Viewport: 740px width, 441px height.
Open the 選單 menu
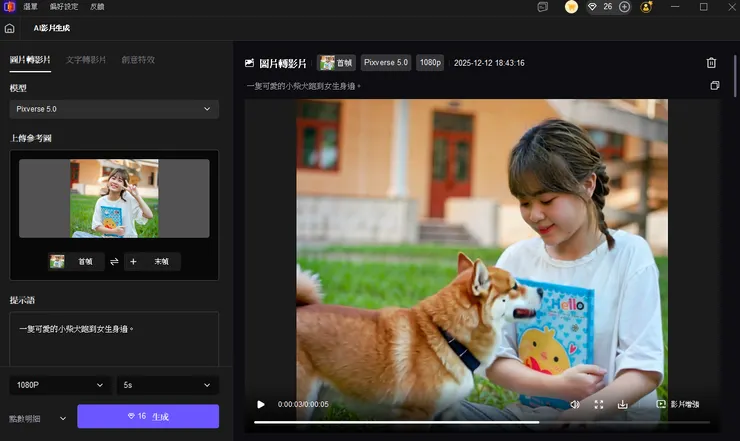[x=30, y=7]
